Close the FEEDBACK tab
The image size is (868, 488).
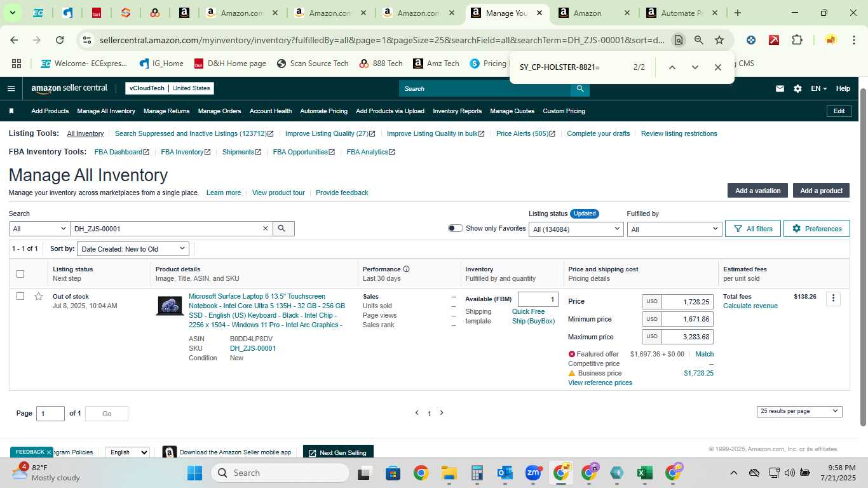(48, 452)
